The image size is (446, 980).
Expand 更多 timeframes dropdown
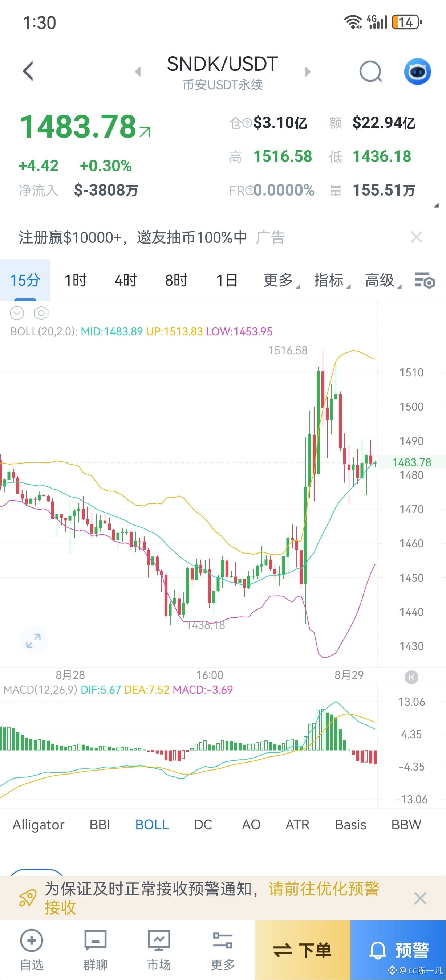pyautogui.click(x=281, y=280)
